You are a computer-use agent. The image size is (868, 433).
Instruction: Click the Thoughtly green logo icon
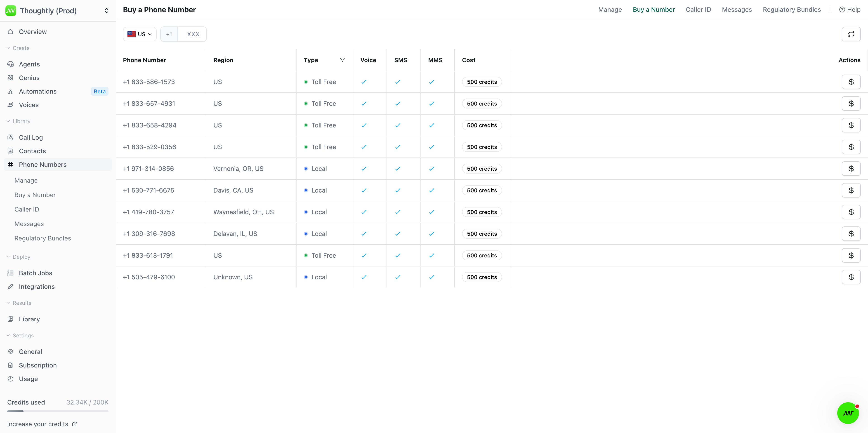[x=11, y=10]
